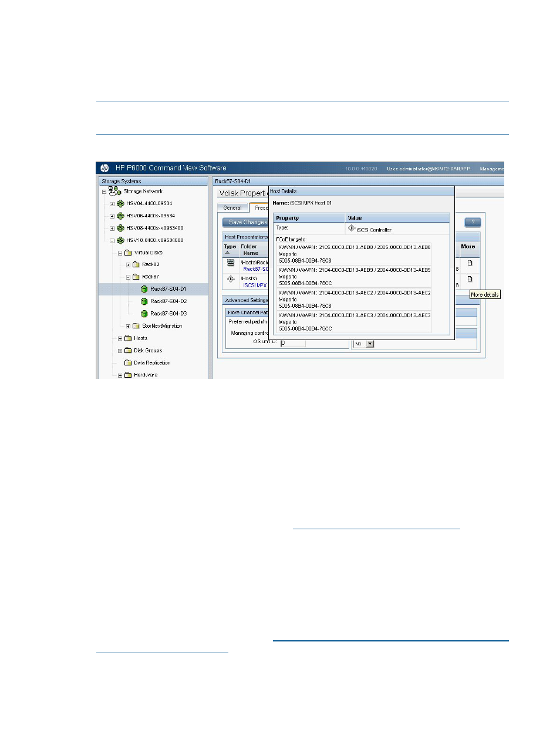
Task: Click the 2105-00C0-DD13-AEB8 WWNN entry
Action: (x=355, y=247)
